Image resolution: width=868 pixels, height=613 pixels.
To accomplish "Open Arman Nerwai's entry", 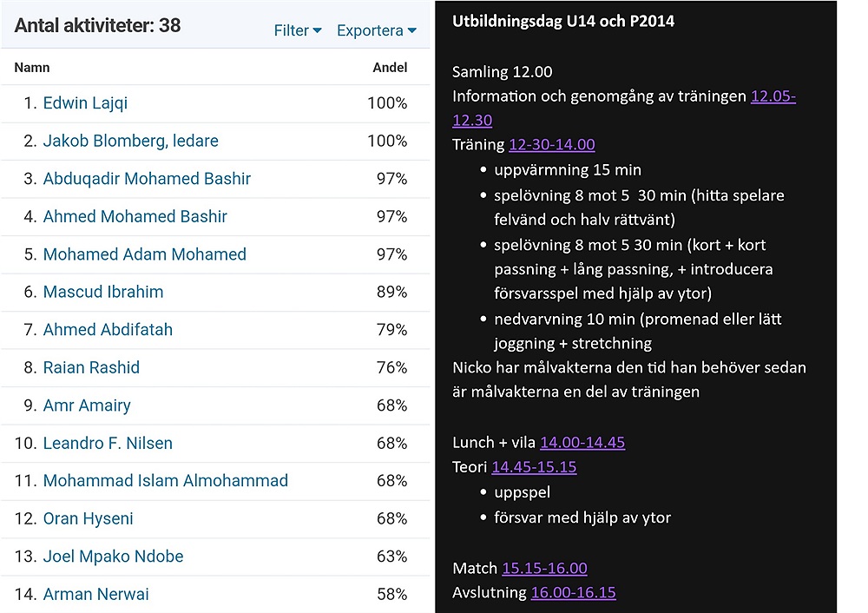I will point(95,594).
